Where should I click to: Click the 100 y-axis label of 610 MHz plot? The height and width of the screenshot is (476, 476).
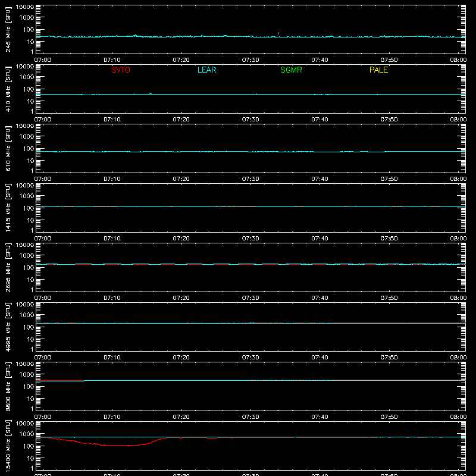(29, 149)
